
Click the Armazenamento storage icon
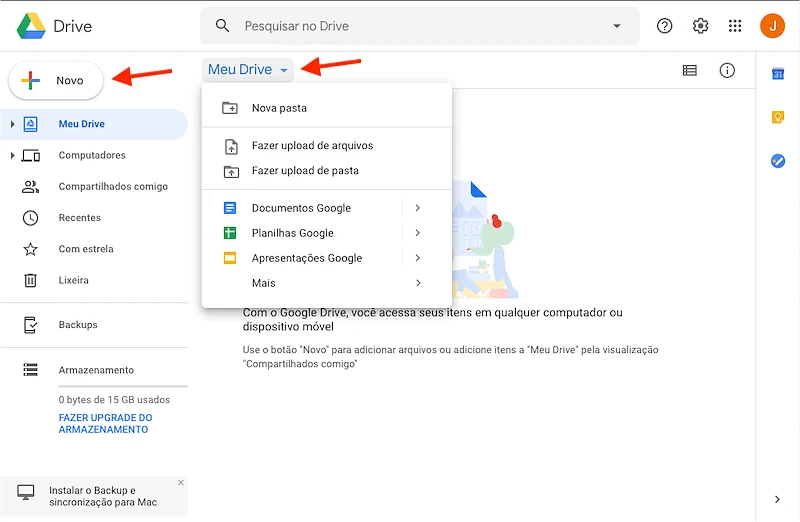31,369
